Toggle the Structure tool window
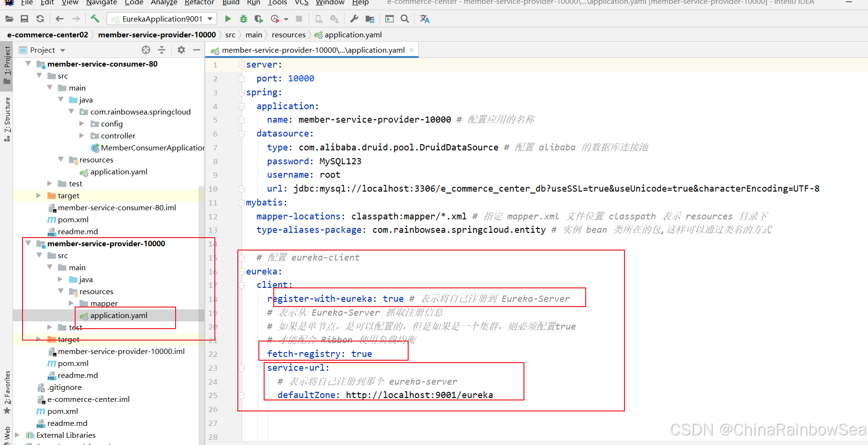 click(x=7, y=119)
